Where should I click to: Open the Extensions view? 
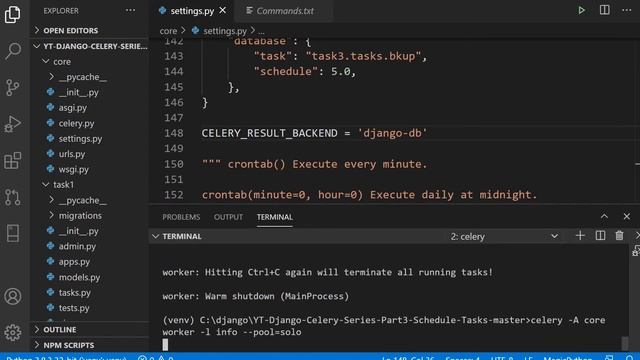13,160
